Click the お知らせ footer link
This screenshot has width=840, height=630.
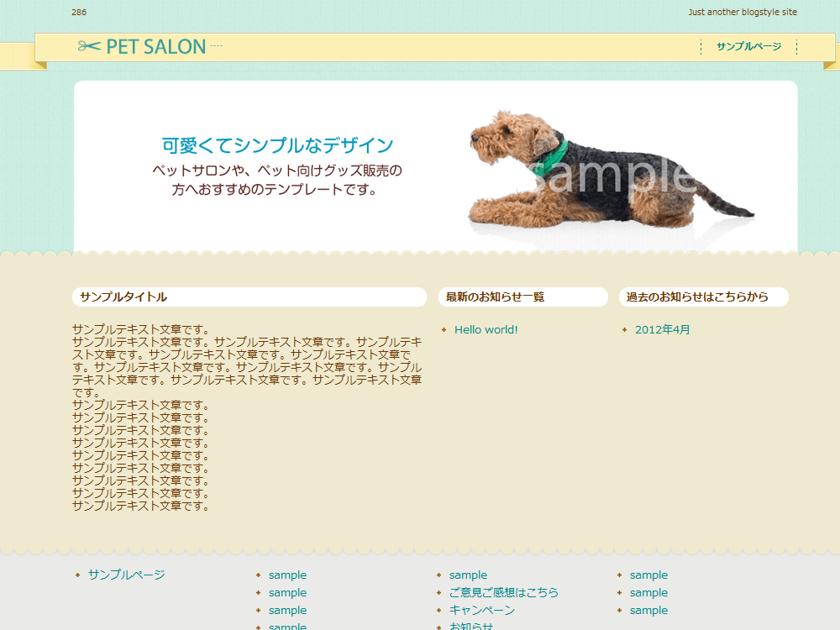(x=471, y=626)
